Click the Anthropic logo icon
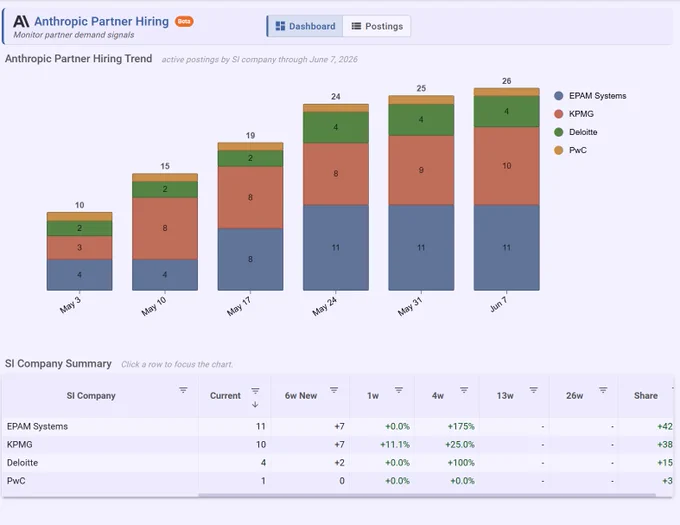The image size is (680, 525). pos(21,21)
